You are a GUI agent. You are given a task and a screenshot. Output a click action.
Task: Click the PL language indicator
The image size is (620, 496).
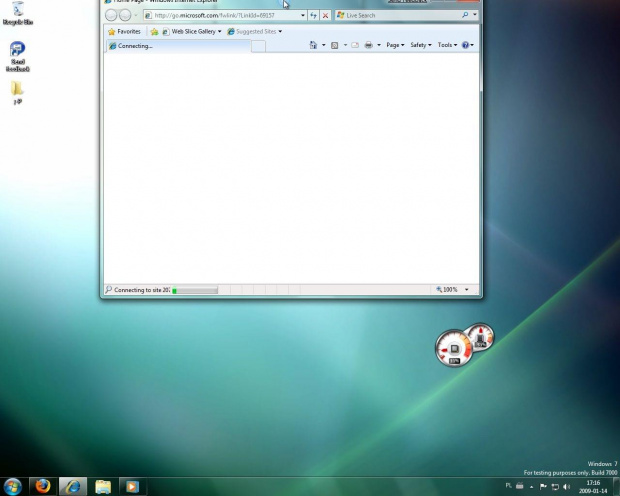(x=508, y=486)
